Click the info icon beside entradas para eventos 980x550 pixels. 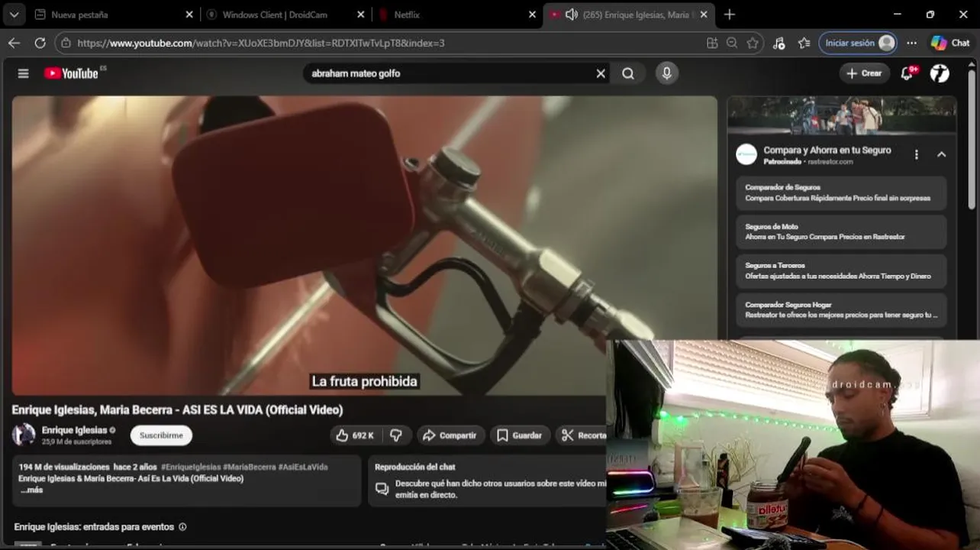pos(182,527)
